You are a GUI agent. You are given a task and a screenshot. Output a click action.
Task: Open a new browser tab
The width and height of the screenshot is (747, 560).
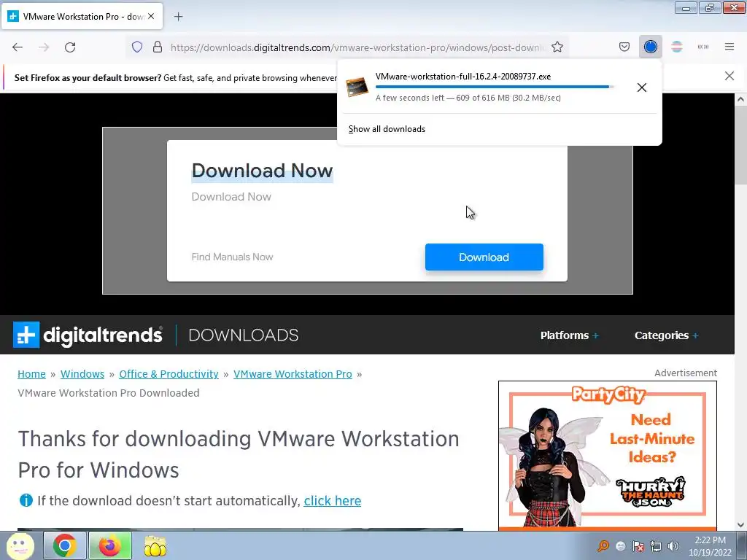coord(178,17)
